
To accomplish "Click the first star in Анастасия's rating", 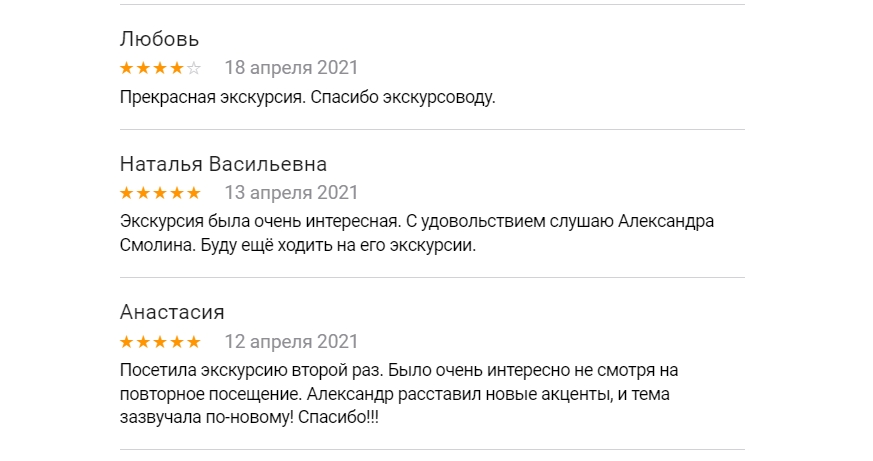I will 127,342.
